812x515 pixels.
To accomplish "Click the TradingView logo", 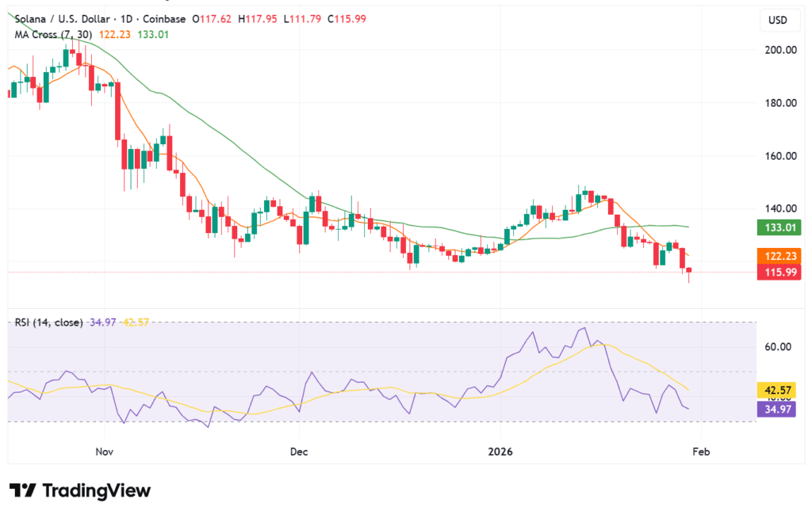I will pos(79,490).
